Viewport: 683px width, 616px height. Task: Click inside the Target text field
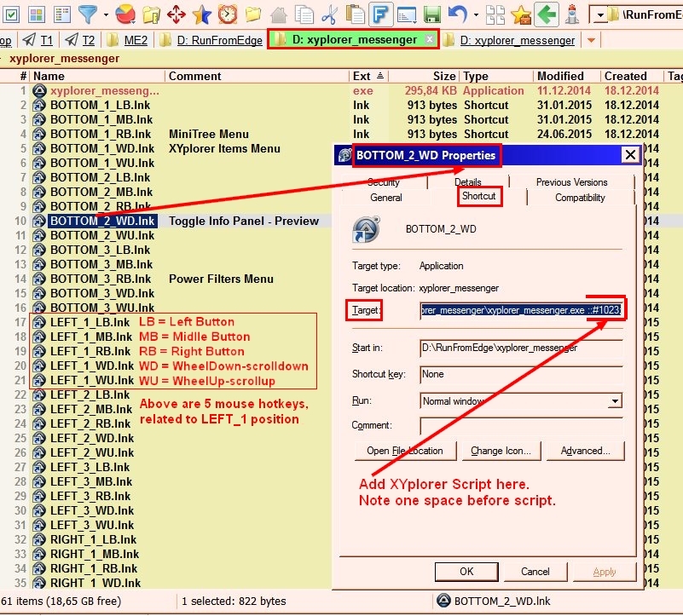(x=520, y=311)
